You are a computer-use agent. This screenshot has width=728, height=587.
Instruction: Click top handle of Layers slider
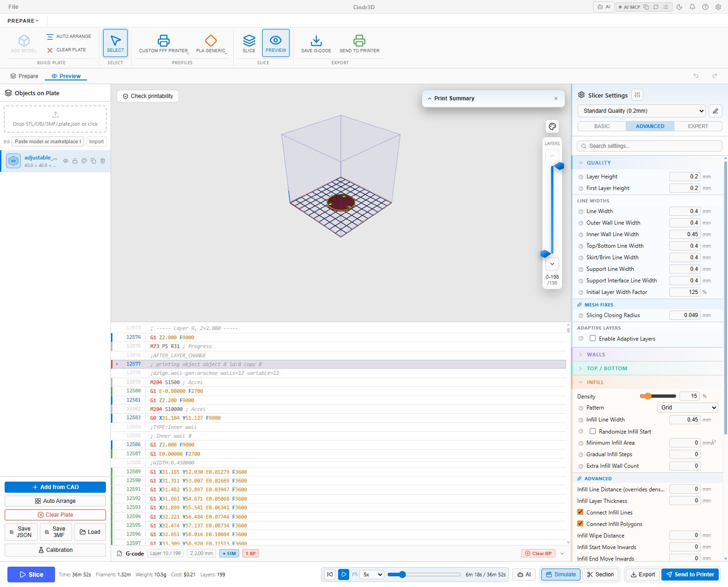[x=559, y=166]
